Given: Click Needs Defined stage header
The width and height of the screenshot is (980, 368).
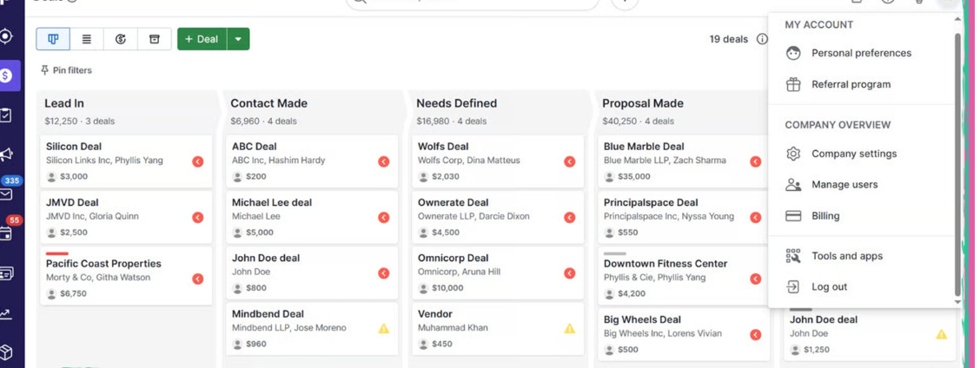Looking at the screenshot, I should pyautogui.click(x=457, y=103).
